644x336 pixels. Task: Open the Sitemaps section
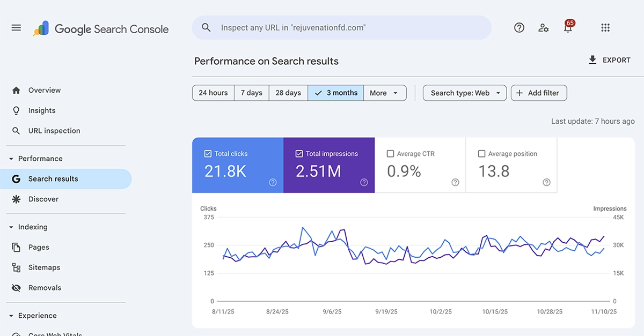(46, 267)
